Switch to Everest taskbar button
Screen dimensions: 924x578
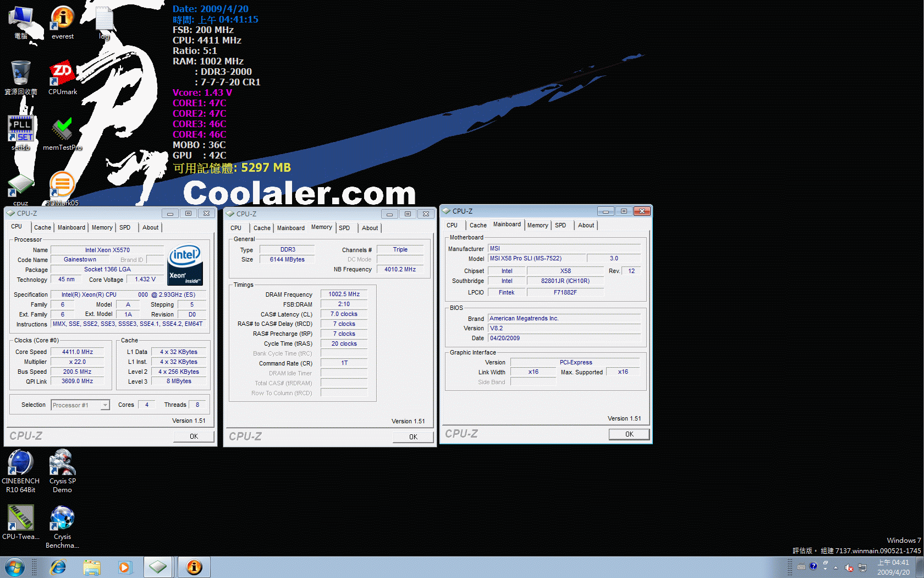[194, 567]
